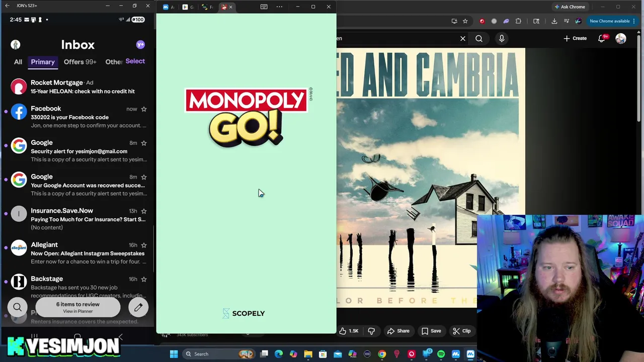Open the three-dots menu in JON's S23+ window
This screenshot has height=362, width=644.
pyautogui.click(x=107, y=6)
